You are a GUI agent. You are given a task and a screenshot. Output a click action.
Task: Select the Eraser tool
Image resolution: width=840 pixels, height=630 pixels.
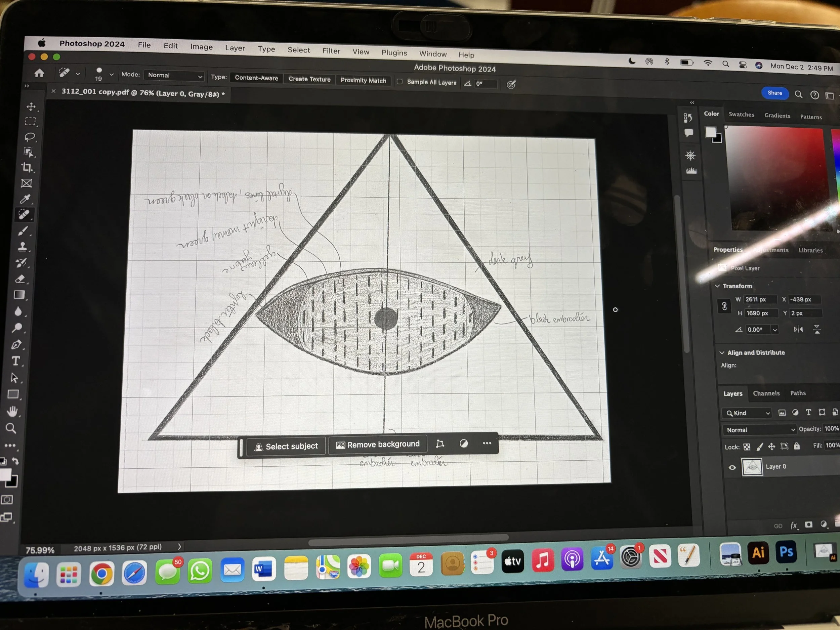20,279
